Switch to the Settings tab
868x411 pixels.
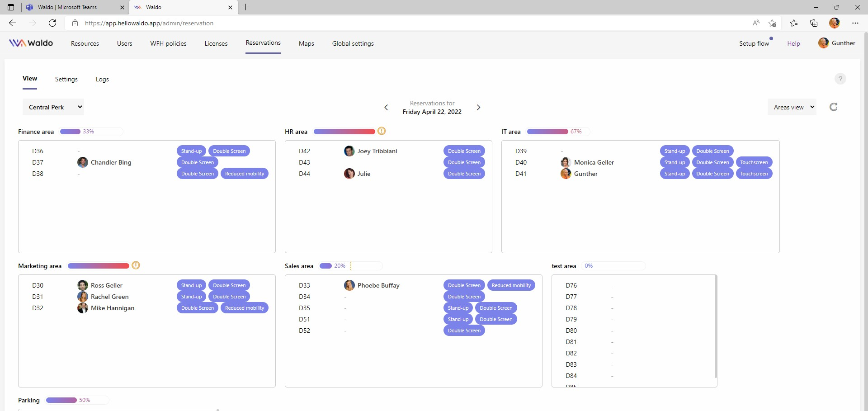coord(66,79)
